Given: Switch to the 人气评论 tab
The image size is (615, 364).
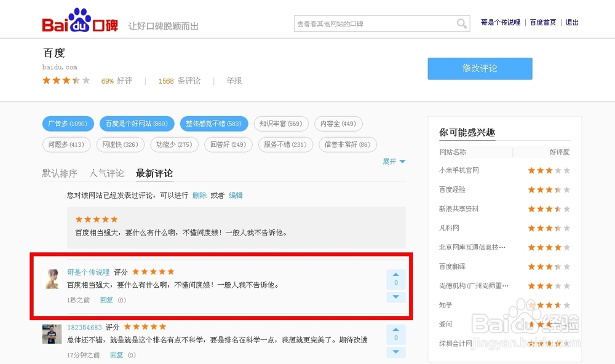Looking at the screenshot, I should click(x=106, y=173).
